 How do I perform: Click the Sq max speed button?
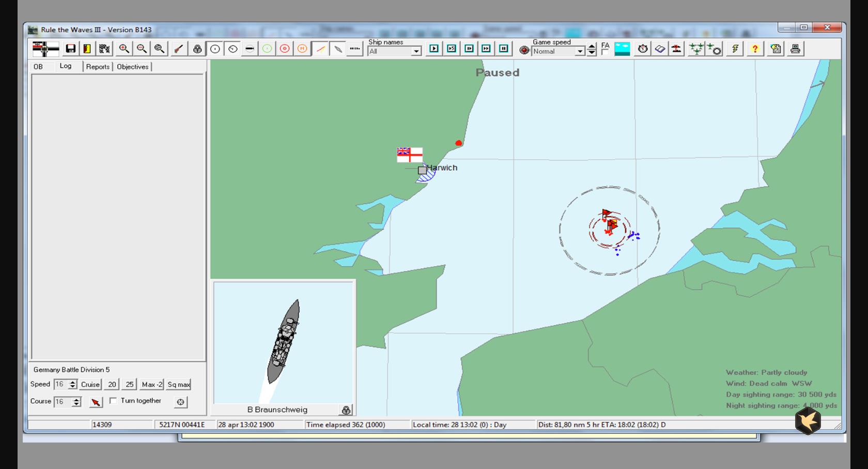[179, 384]
